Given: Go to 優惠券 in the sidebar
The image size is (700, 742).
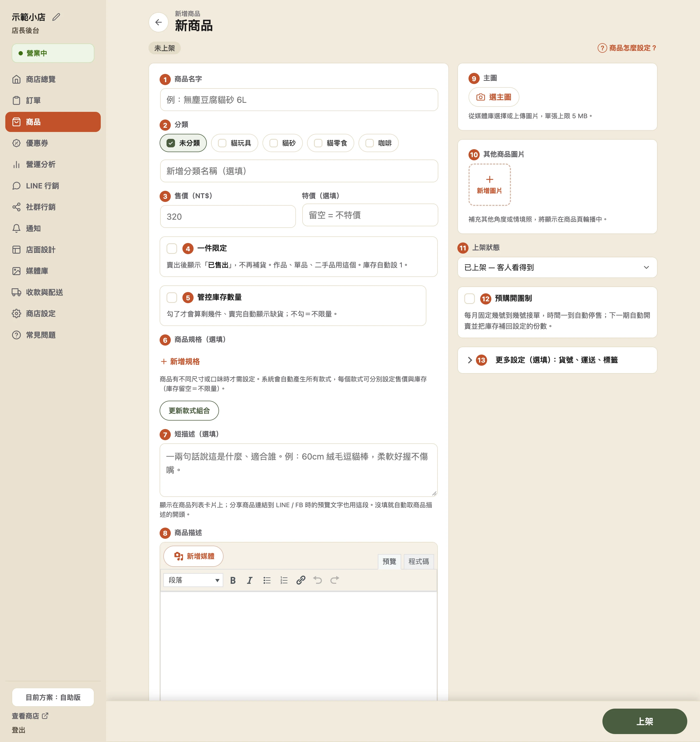Looking at the screenshot, I should (53, 143).
